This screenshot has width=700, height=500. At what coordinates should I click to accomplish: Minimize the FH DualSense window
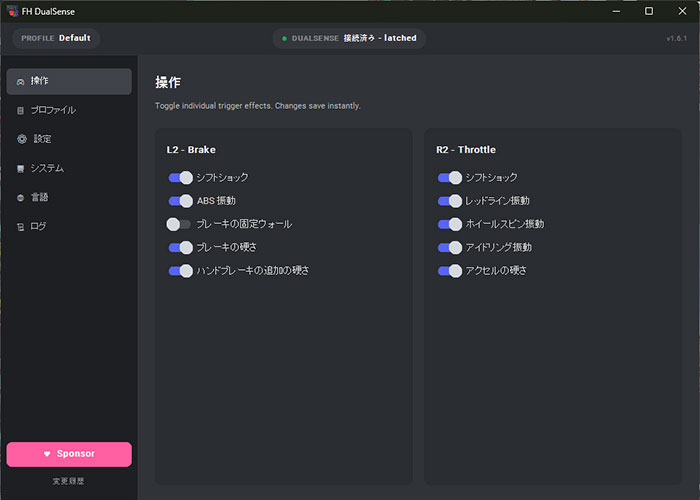(x=617, y=11)
